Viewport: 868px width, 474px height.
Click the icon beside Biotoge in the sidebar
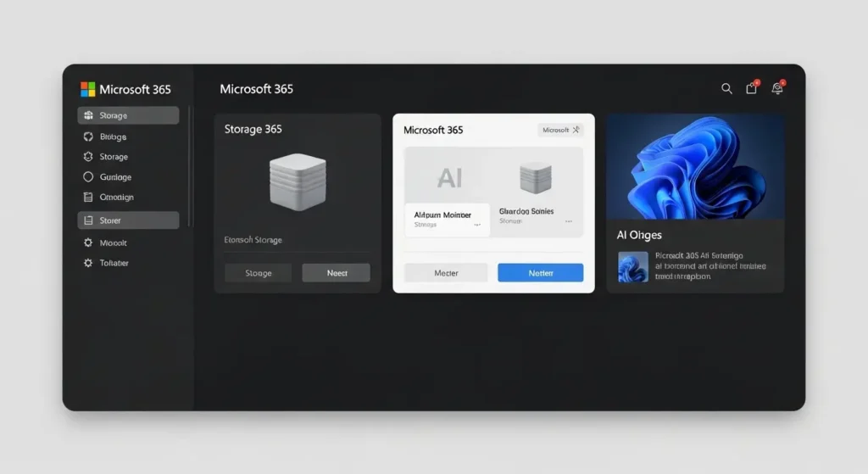[x=88, y=137]
